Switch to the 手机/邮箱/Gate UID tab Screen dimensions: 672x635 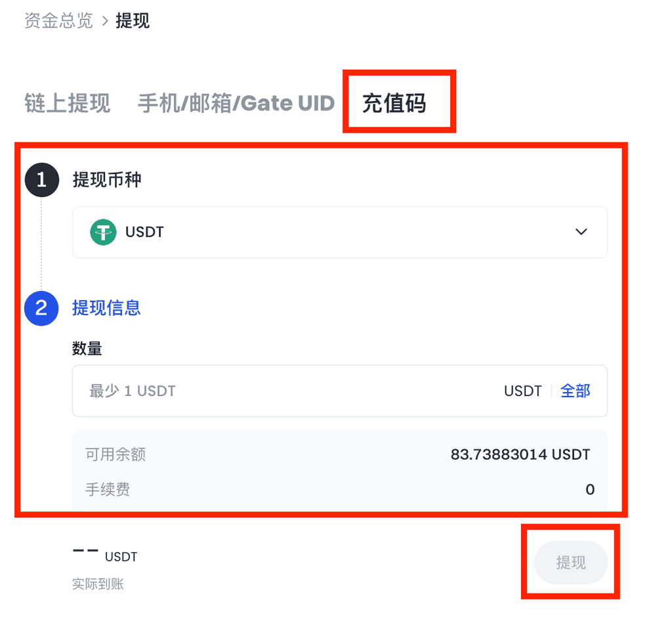coord(236,103)
